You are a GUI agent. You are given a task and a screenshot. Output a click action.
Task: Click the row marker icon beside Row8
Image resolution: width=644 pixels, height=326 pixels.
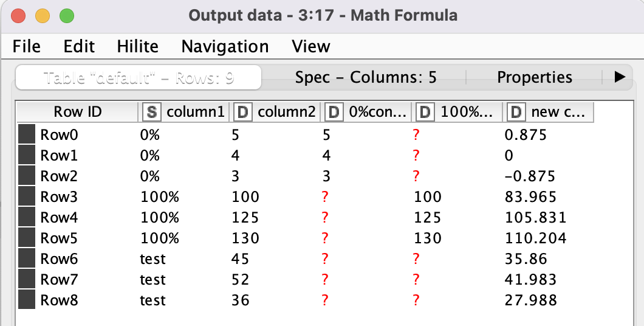coord(27,300)
